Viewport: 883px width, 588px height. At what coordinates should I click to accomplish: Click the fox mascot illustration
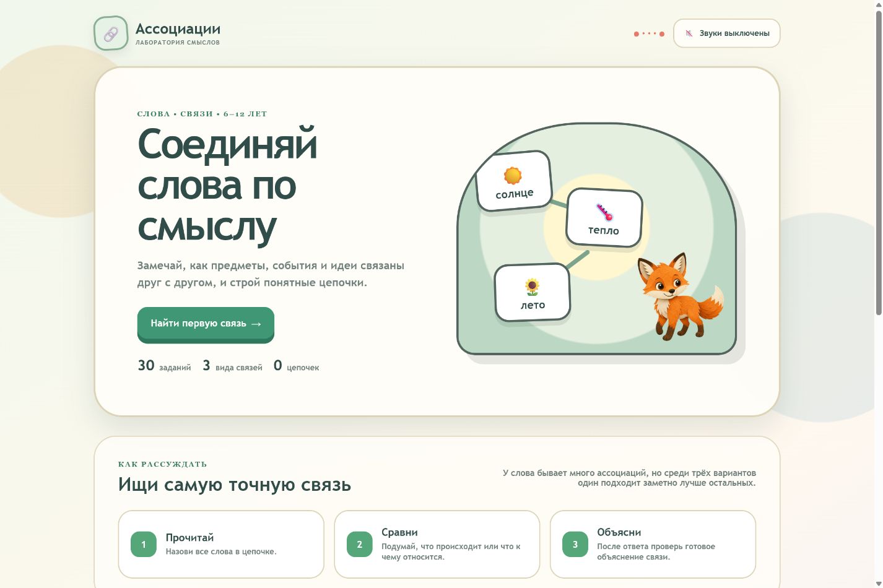680,296
